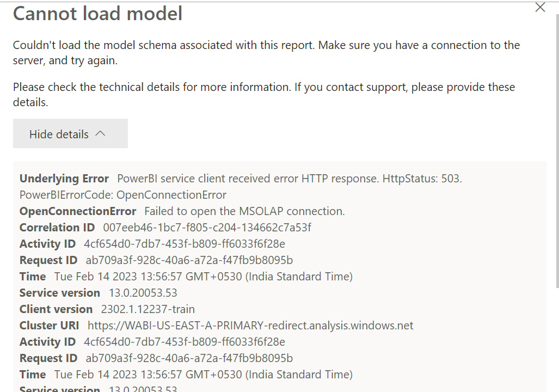Click the 'Client version' label
The height and width of the screenshot is (392, 559).
coord(56,309)
